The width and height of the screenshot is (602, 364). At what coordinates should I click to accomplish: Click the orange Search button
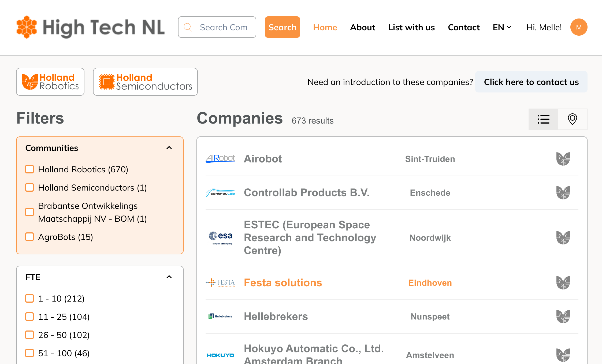click(x=283, y=27)
